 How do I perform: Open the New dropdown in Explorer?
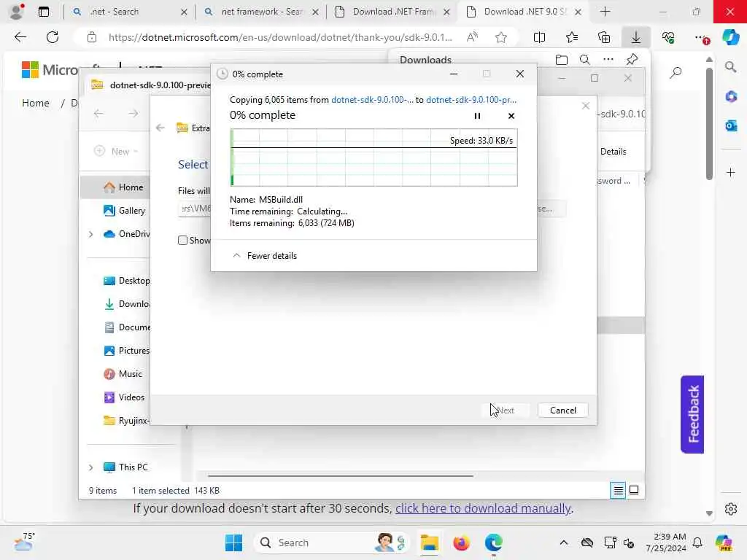tap(116, 151)
